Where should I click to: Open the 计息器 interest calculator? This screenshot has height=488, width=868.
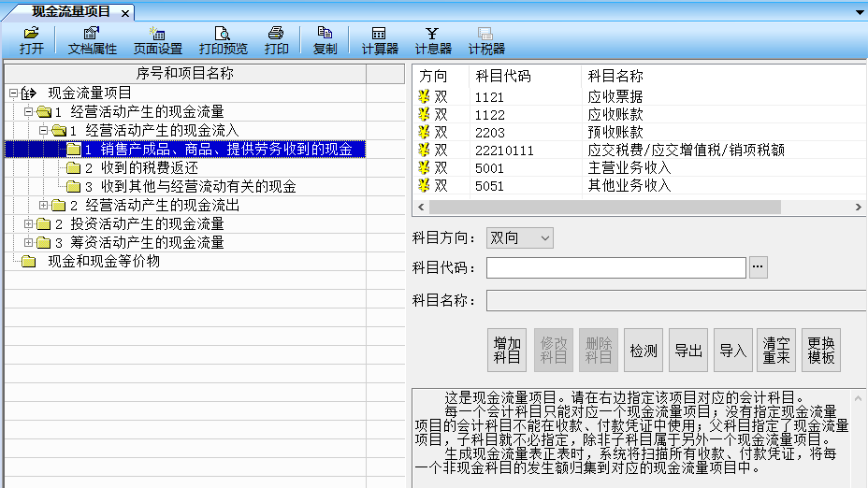[433, 40]
